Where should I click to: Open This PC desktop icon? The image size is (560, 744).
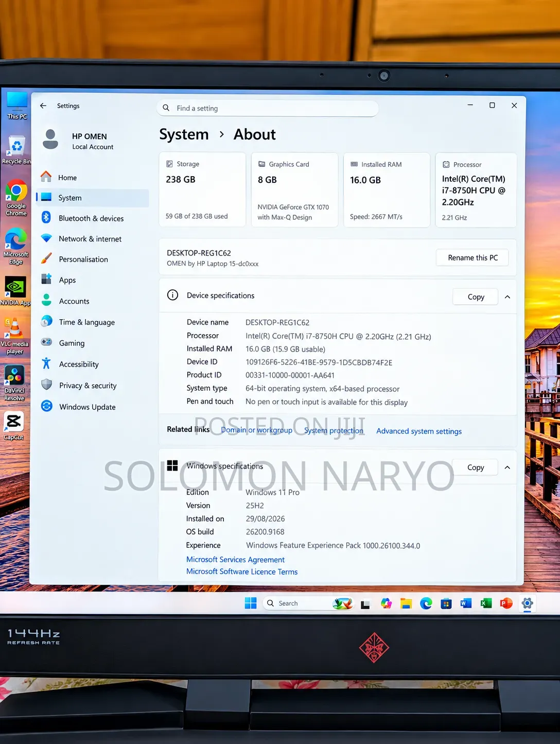[17, 106]
